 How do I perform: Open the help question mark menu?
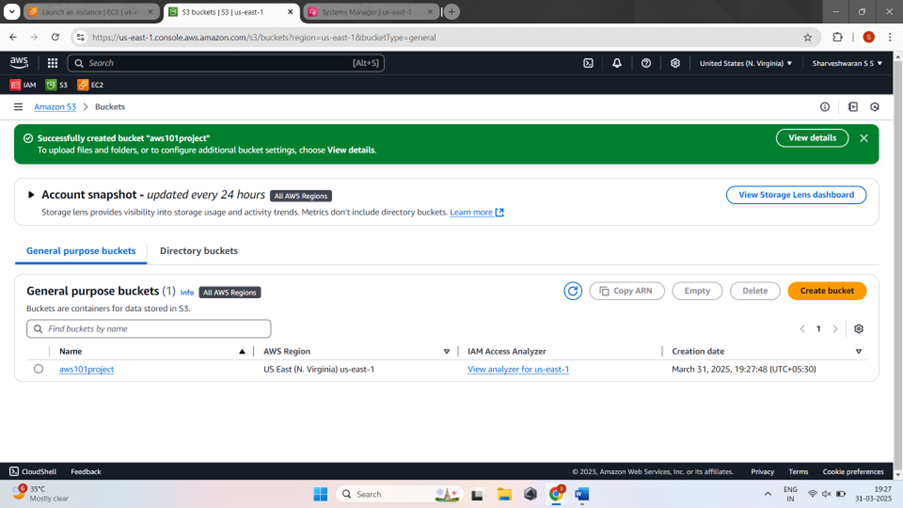646,63
